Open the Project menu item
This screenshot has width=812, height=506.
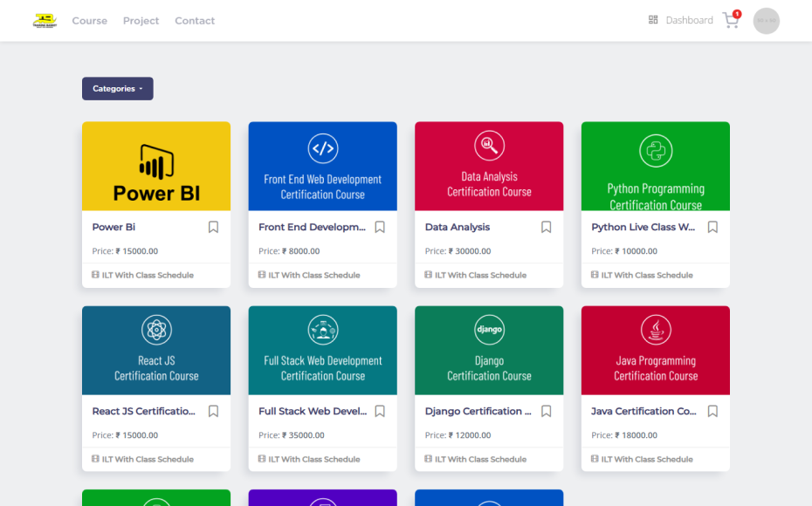tap(141, 21)
